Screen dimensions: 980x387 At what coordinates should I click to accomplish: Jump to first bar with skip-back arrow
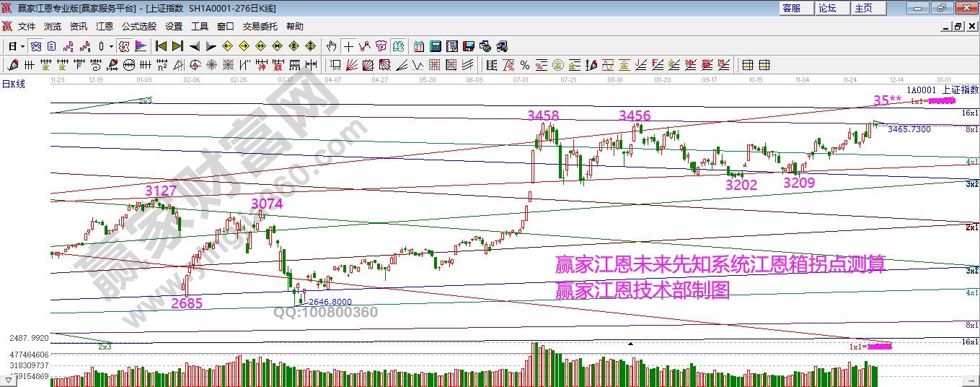(162, 46)
